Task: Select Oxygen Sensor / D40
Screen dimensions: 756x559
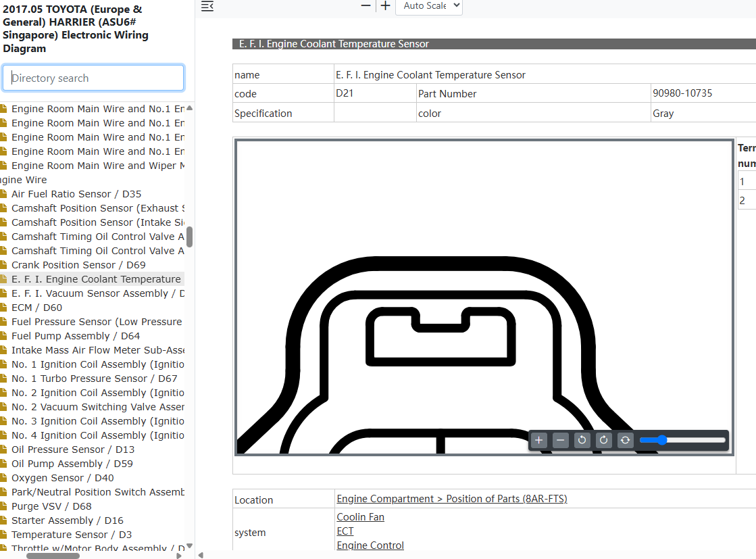Action: click(63, 478)
